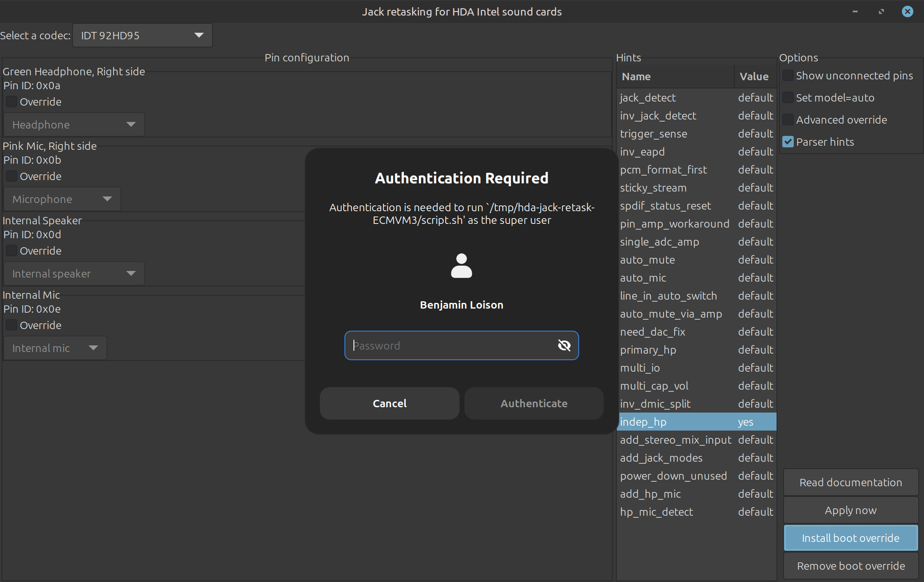This screenshot has height=582, width=924.
Task: Click the user avatar icon
Action: (x=461, y=266)
